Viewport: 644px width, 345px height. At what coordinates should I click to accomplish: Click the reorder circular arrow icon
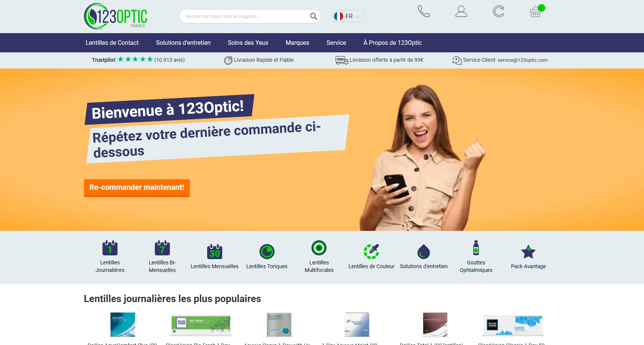pos(499,11)
